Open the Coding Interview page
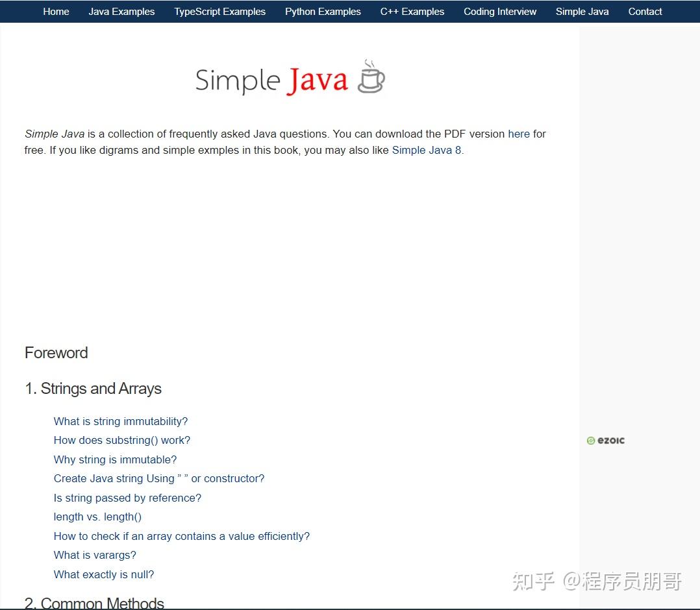The height and width of the screenshot is (610, 700). tap(499, 11)
